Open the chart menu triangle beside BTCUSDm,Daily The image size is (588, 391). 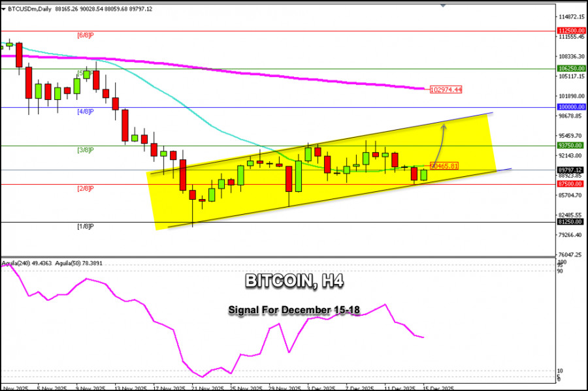3,9
